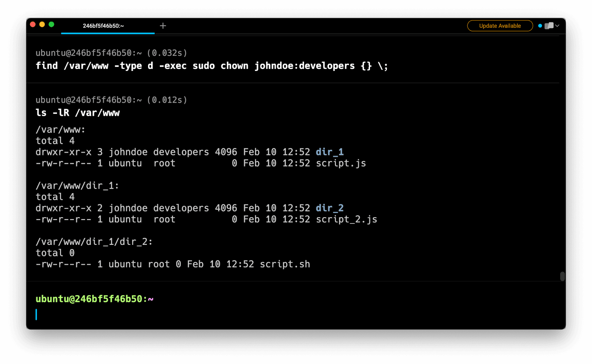Viewport: 592px width, 364px height.
Task: Click the script.js filename in the listing
Action: coord(341,163)
